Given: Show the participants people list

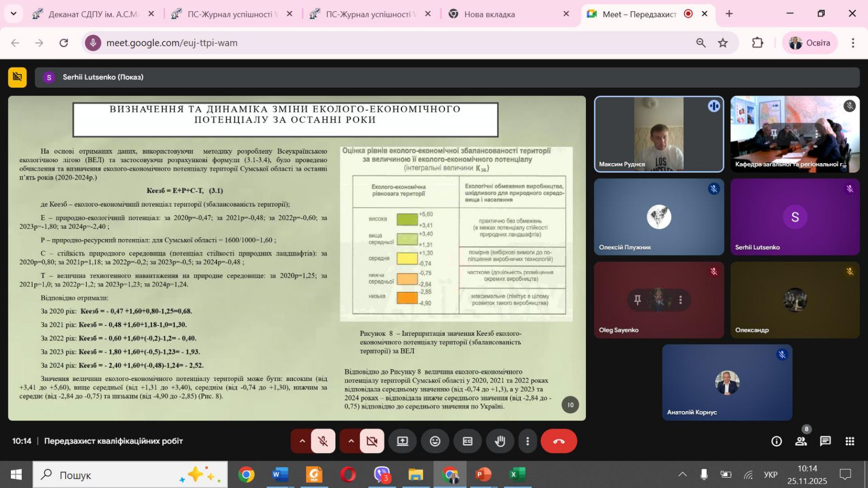Looking at the screenshot, I should tap(801, 441).
